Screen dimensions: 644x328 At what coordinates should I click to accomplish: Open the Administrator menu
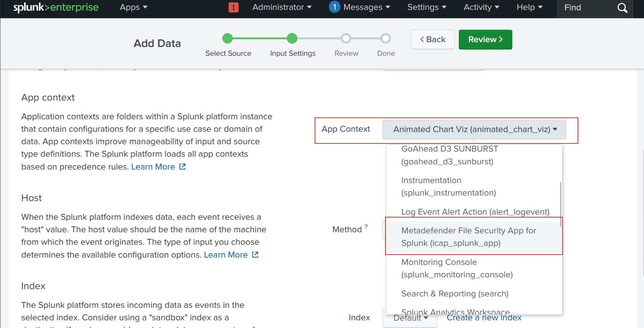282,7
